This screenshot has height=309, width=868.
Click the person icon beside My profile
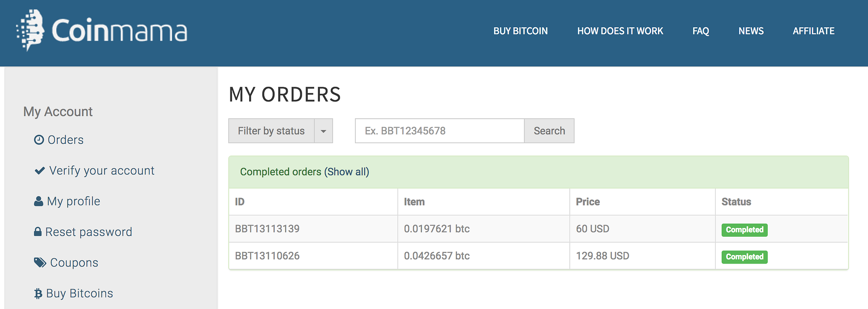pyautogui.click(x=39, y=202)
